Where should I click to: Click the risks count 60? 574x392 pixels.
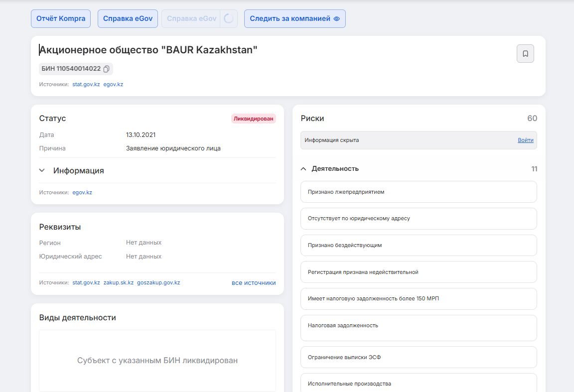pos(532,118)
